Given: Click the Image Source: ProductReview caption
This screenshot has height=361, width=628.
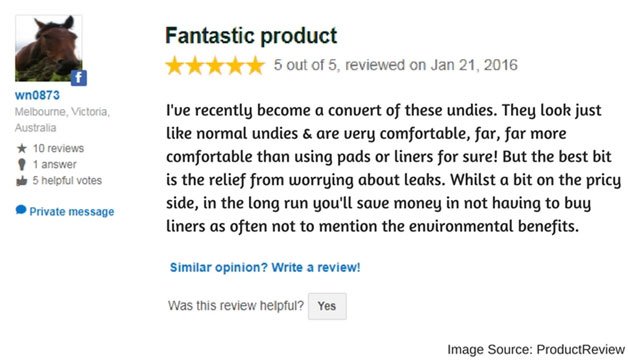Looking at the screenshot, I should [536, 350].
